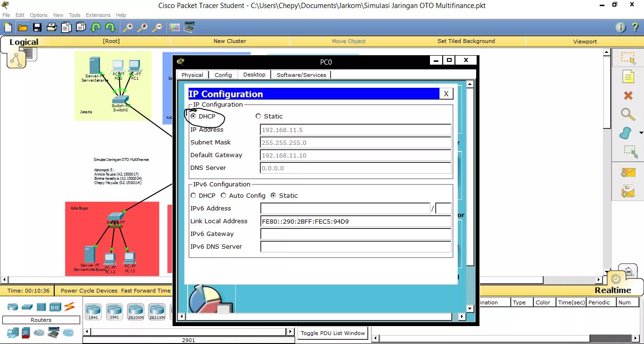Choose the Wireless Devices category
This screenshot has height=344, width=644.
(x=55, y=307)
